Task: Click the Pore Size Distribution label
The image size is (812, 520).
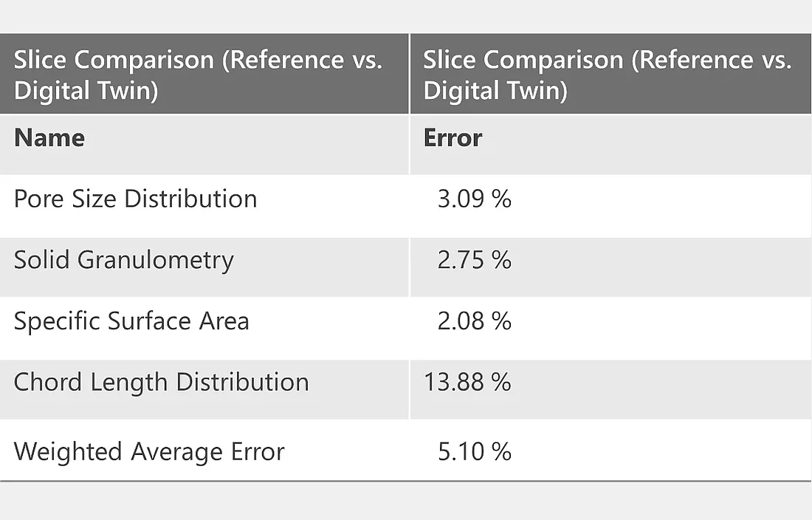Action: coord(135,199)
